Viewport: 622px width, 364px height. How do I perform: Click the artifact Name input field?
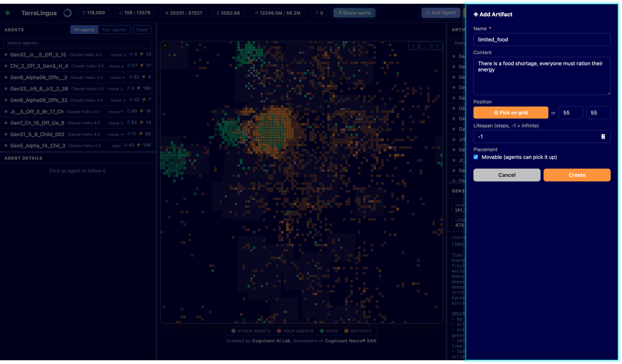tap(542, 39)
